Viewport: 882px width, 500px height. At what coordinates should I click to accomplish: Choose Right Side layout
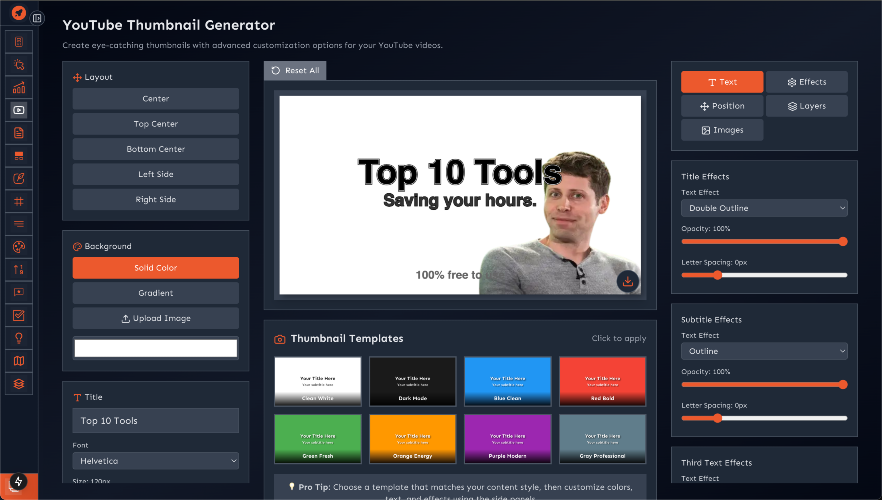[156, 200]
